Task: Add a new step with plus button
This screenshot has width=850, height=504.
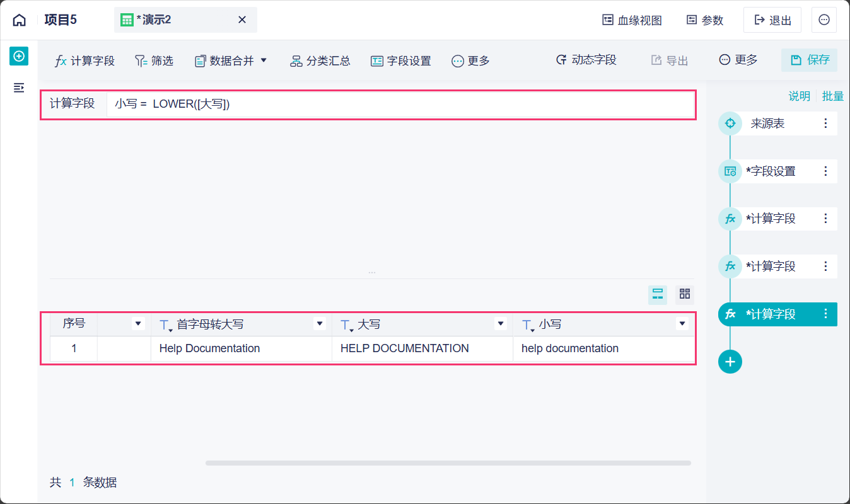Action: pyautogui.click(x=730, y=362)
